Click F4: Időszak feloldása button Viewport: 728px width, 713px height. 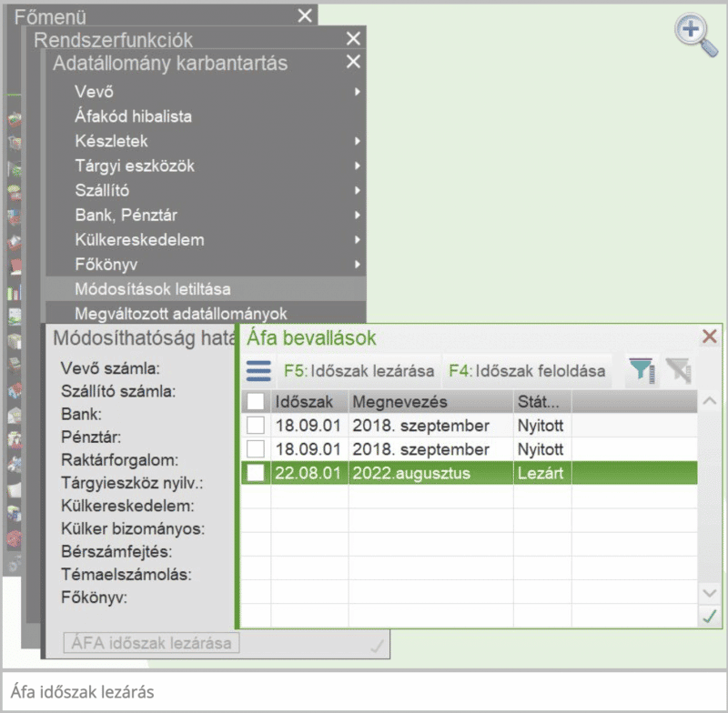coord(527,371)
